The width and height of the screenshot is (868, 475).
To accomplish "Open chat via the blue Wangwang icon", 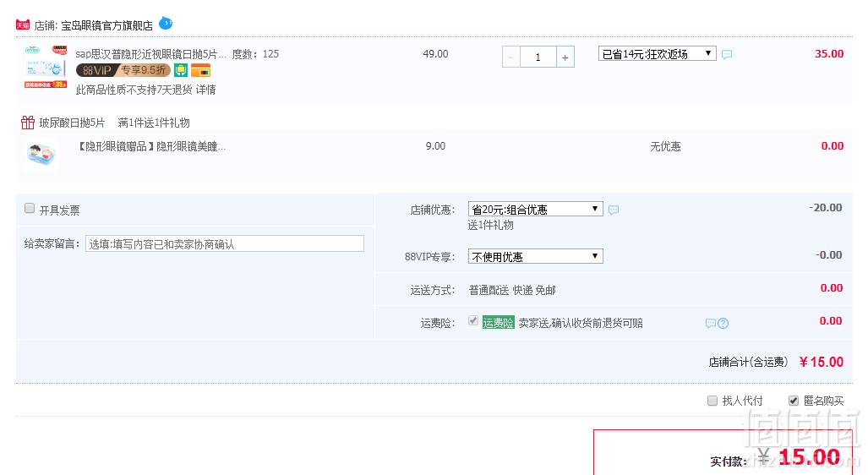I will (x=166, y=24).
